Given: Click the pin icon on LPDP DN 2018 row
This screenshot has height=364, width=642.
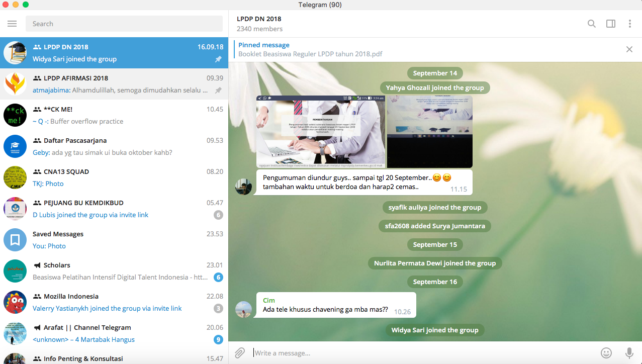Looking at the screenshot, I should 218,59.
